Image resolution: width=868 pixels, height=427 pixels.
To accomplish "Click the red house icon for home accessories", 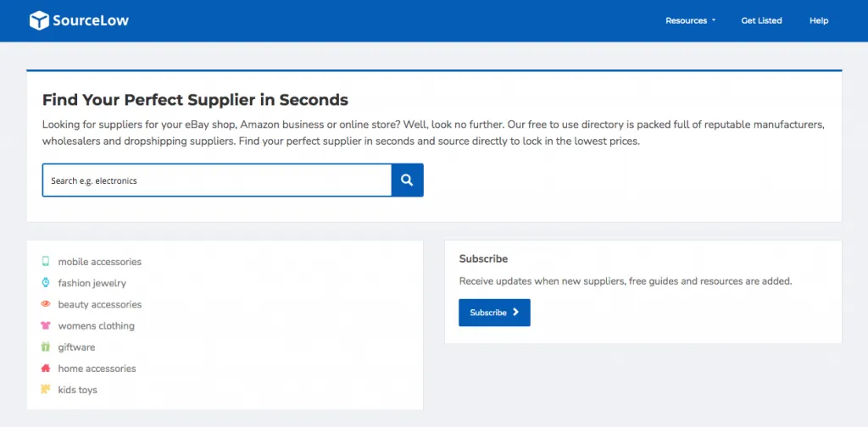I will [46, 369].
